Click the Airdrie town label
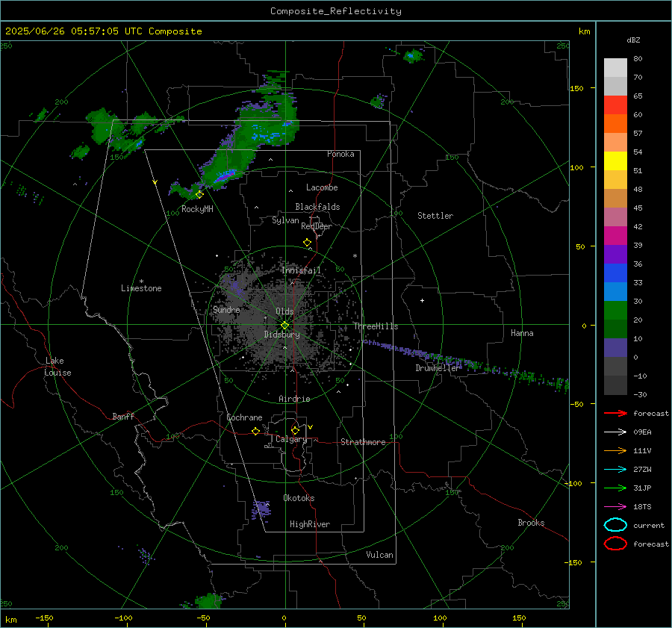The width and height of the screenshot is (672, 628). 294,399
